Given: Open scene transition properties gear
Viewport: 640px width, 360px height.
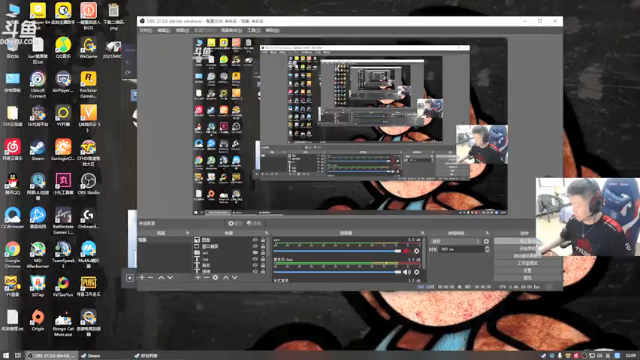Looking at the screenshot, I should click(x=486, y=241).
